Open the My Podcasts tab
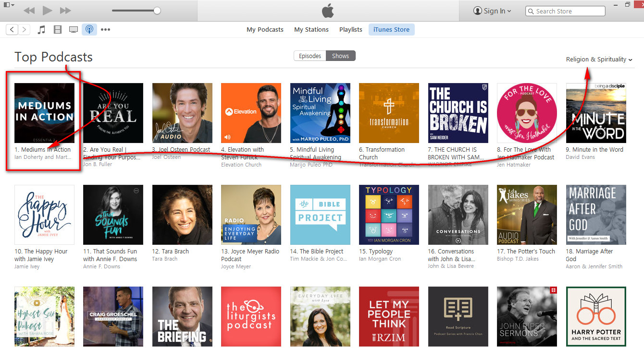Viewport: 644px width, 348px height. point(265,30)
